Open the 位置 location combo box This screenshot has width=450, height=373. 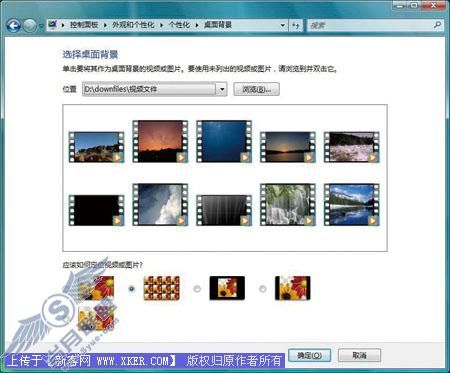pyautogui.click(x=155, y=89)
